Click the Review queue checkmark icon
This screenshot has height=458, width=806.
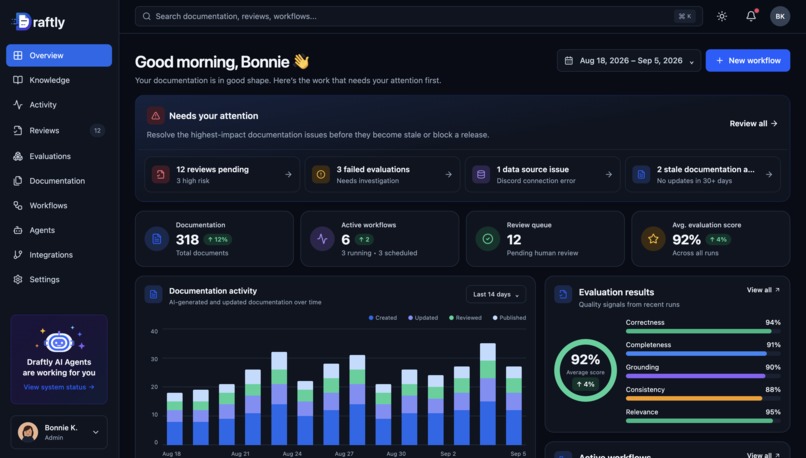coord(488,239)
